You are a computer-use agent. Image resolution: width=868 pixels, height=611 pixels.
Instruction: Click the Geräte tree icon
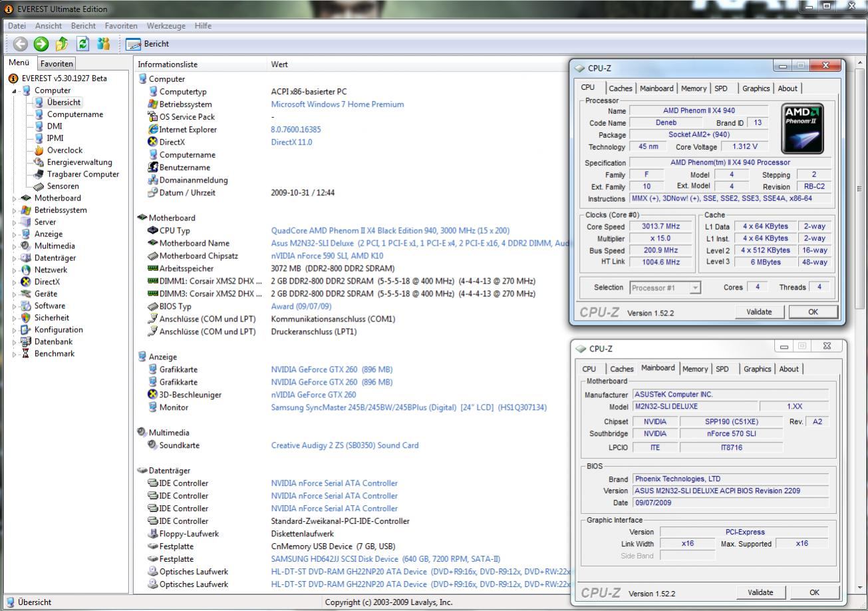click(27, 294)
